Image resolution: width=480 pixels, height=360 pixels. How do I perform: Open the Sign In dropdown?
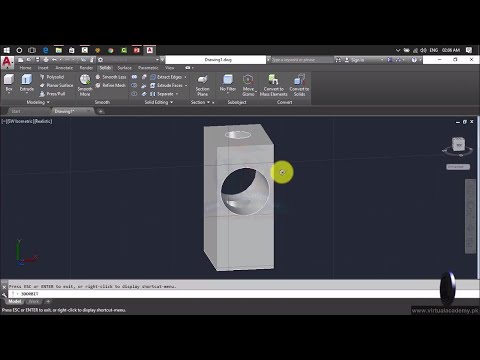tap(382, 60)
